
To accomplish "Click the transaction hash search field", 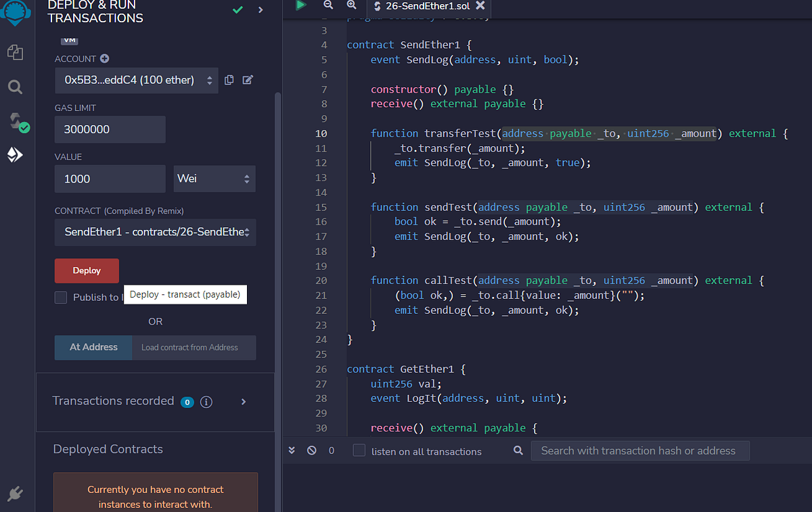I will point(640,450).
